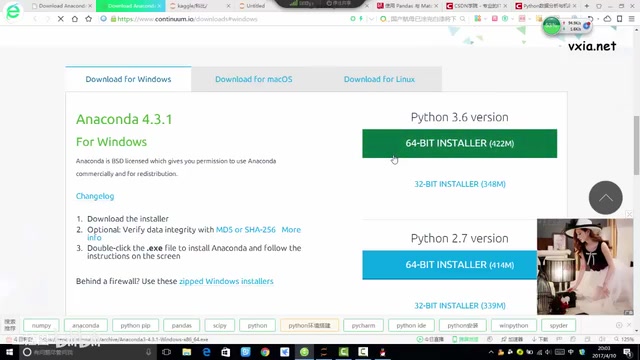This screenshot has height=360, width=640.
Task: Launch Edge browser from the taskbar
Action: click(x=206, y=352)
